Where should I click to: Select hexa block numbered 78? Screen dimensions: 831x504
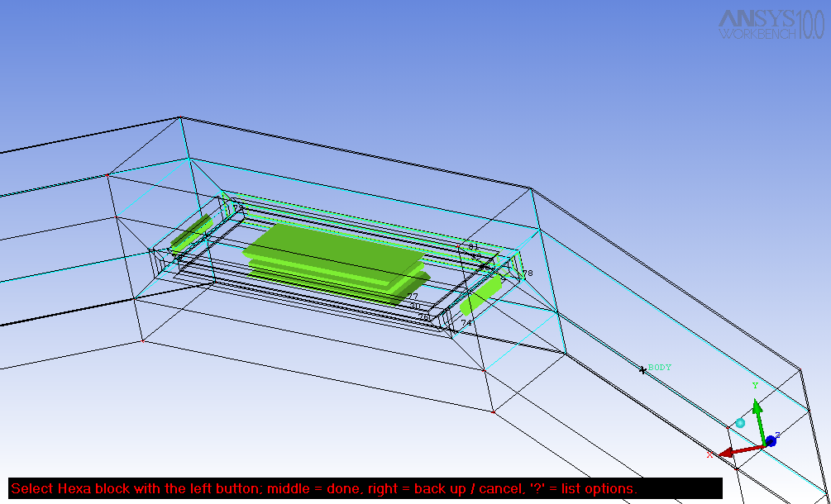528,273
